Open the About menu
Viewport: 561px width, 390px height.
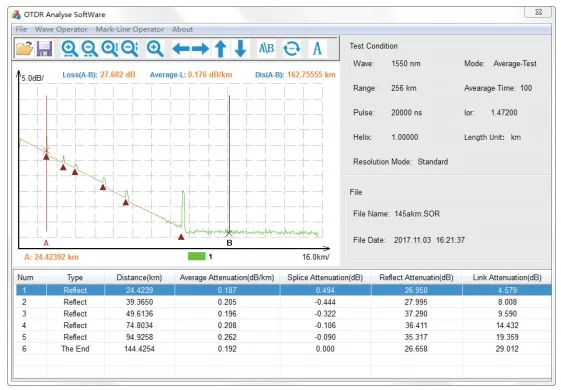(x=182, y=29)
